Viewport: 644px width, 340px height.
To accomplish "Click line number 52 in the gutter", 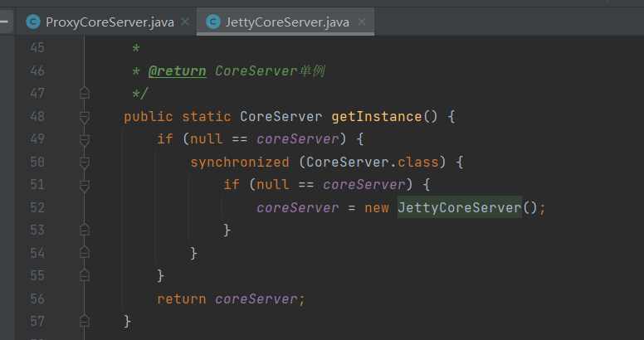I will pyautogui.click(x=37, y=207).
